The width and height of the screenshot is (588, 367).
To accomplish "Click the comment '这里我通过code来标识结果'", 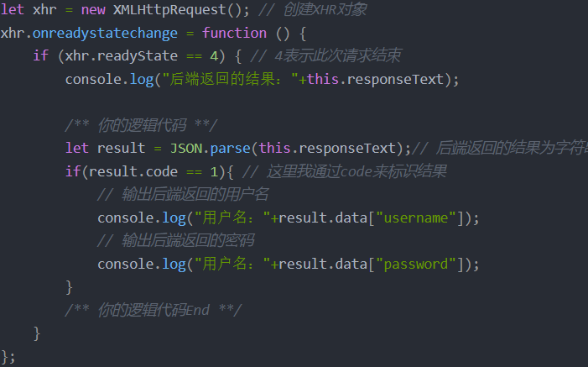I will pos(356,171).
